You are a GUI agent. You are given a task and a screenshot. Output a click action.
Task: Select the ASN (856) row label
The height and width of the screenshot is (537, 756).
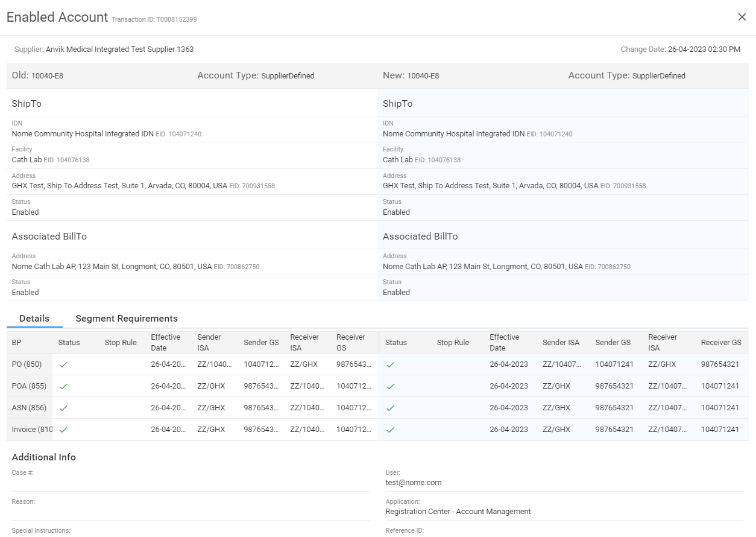29,408
